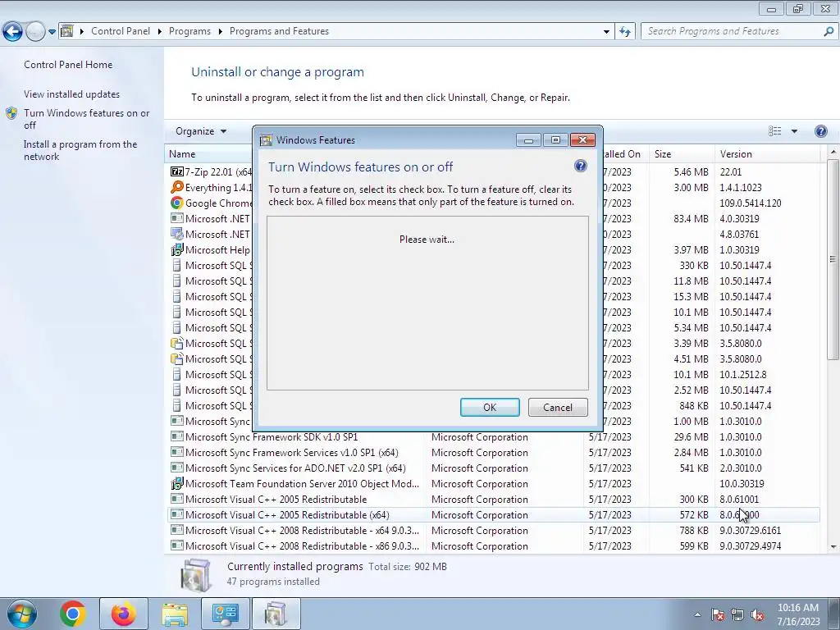The height and width of the screenshot is (630, 840).
Task: Expand the address bar history dropdown
Action: point(606,32)
